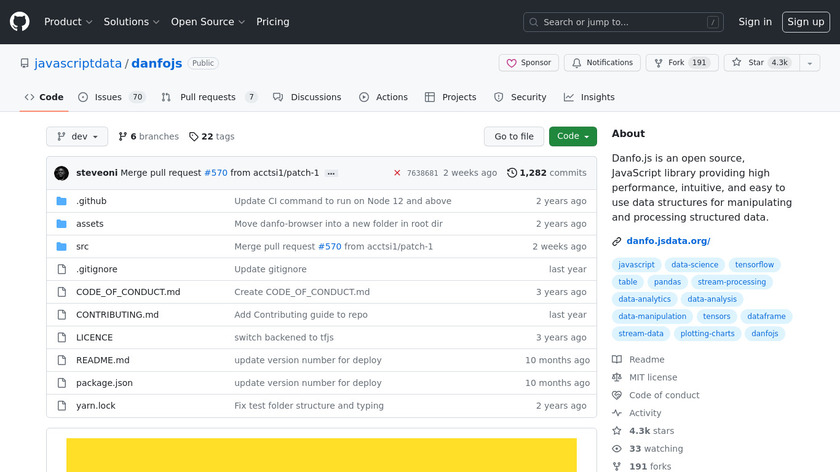Screen dimensions: 840x472
Task: Open the Issues tab
Action: (x=111, y=97)
